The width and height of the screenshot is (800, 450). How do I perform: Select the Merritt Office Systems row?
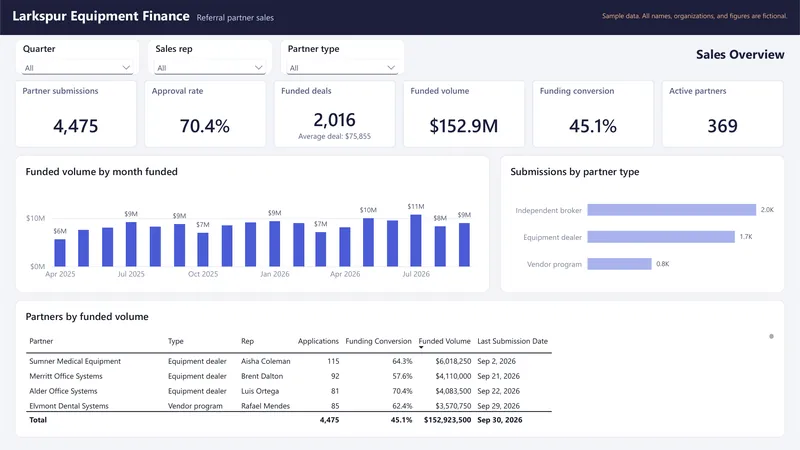tap(289, 376)
